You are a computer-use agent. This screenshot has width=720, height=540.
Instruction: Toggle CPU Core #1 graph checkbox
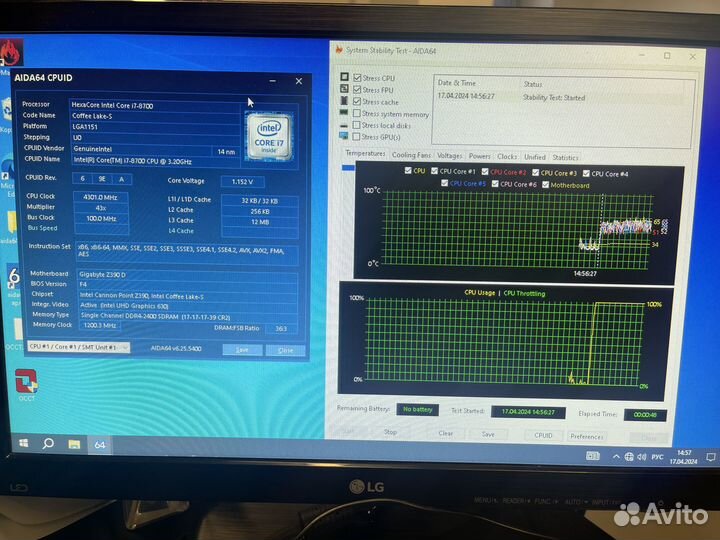[434, 171]
